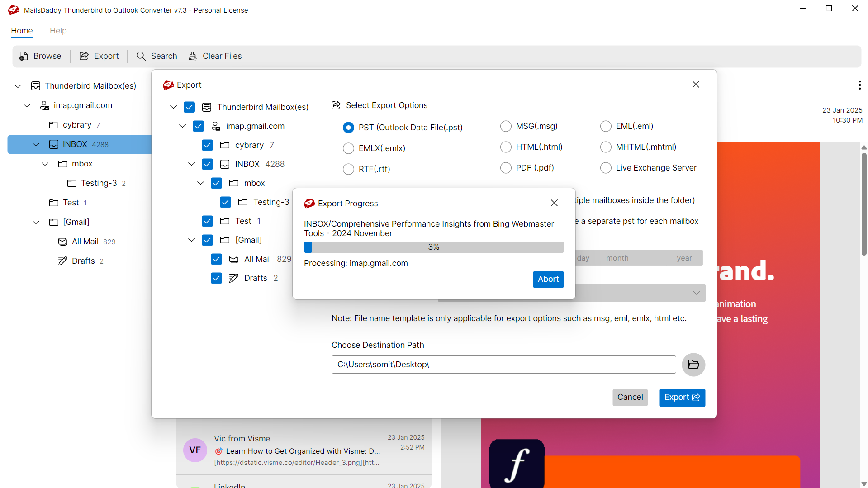Viewport: 868px width, 488px height.
Task: Click the Export toolbar icon
Action: point(84,56)
